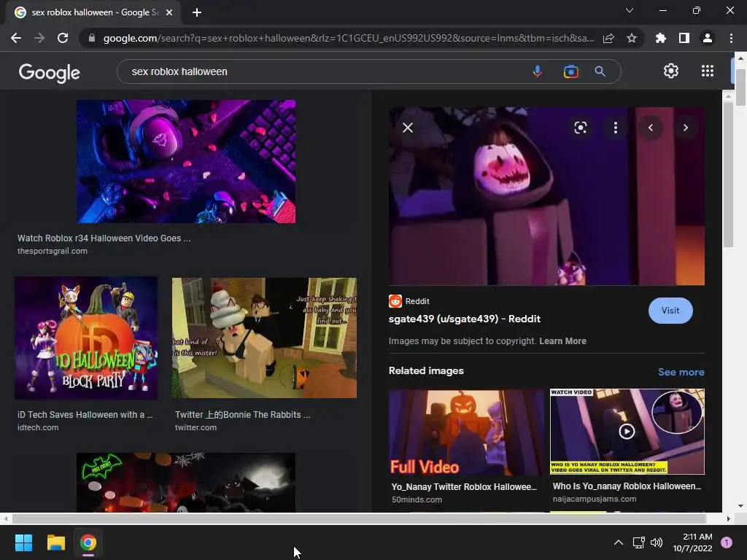747x560 pixels.
Task: Start a voice search with the microphone
Action: click(x=538, y=71)
